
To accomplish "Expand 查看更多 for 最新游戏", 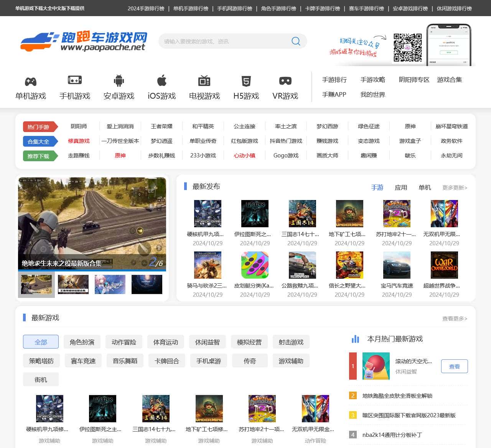I will (x=455, y=319).
